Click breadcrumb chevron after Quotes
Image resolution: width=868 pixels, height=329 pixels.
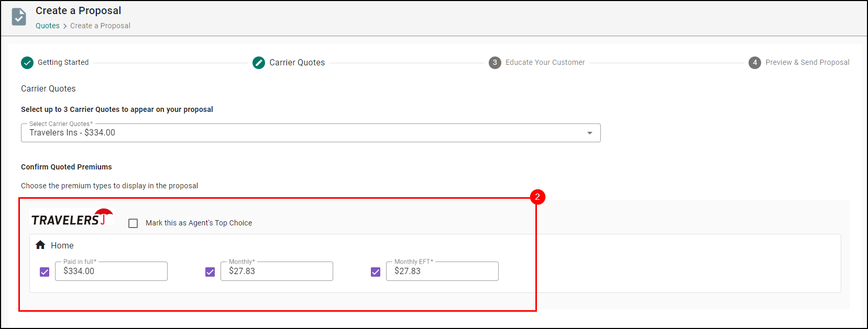click(x=65, y=26)
